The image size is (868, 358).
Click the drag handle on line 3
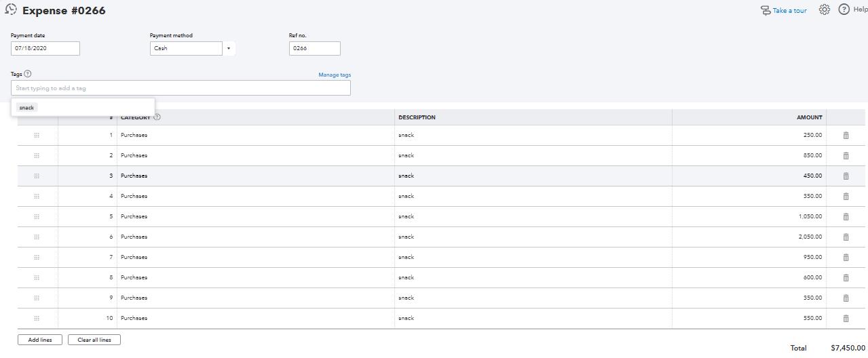pos(37,176)
